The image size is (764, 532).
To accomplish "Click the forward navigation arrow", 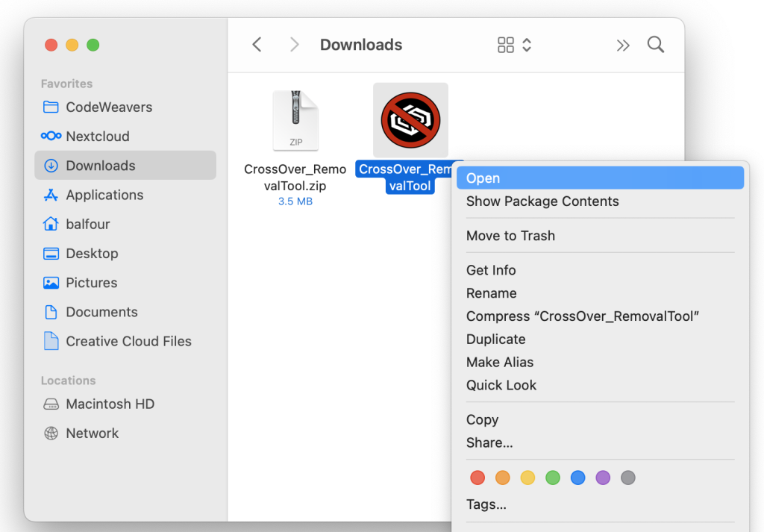I will coord(295,45).
